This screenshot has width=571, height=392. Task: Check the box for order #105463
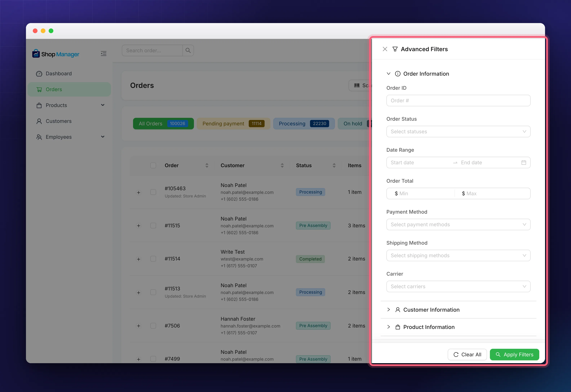pyautogui.click(x=153, y=192)
